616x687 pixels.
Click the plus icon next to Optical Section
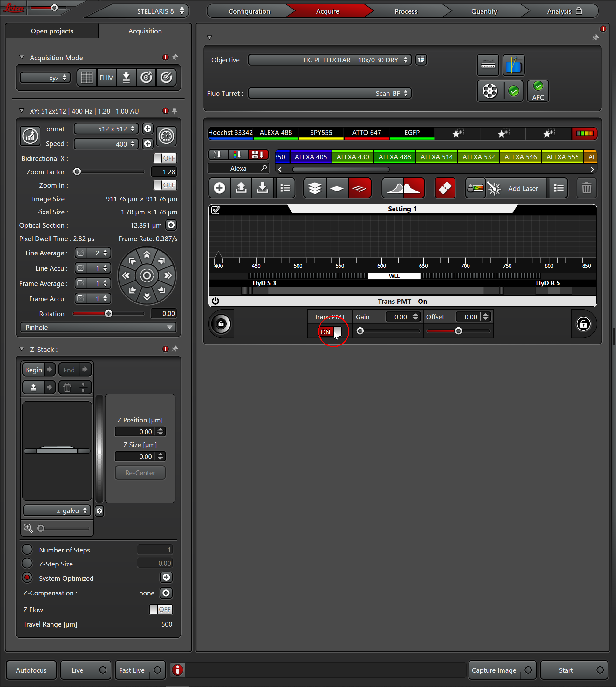click(171, 225)
